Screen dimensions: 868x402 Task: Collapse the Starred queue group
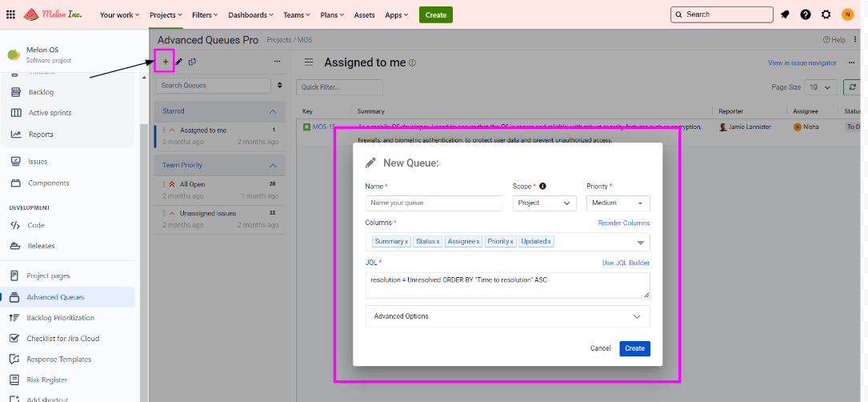(x=273, y=111)
